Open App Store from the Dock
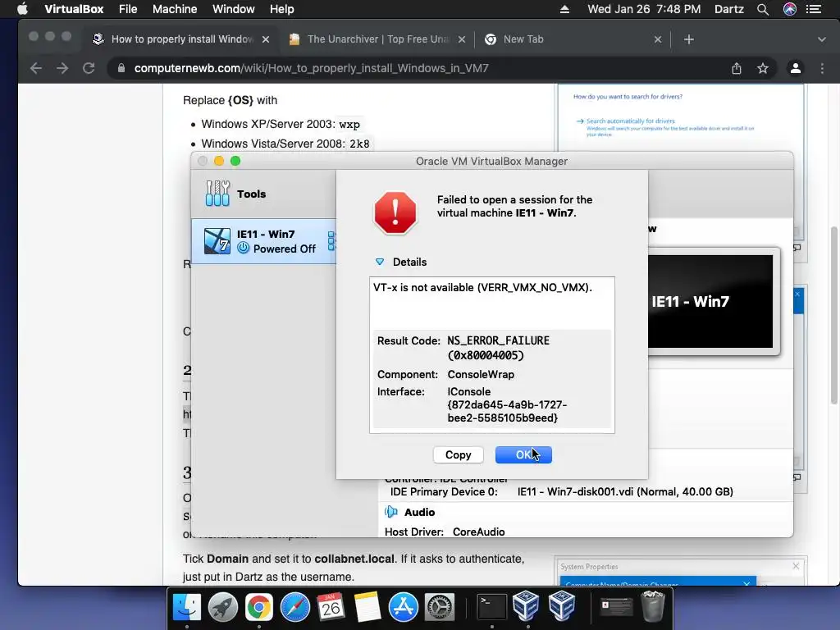Image resolution: width=840 pixels, height=630 pixels. pos(403,607)
